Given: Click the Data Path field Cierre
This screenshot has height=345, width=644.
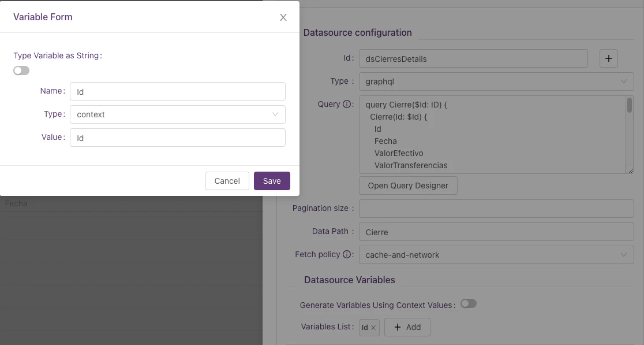Looking at the screenshot, I should (x=496, y=232).
